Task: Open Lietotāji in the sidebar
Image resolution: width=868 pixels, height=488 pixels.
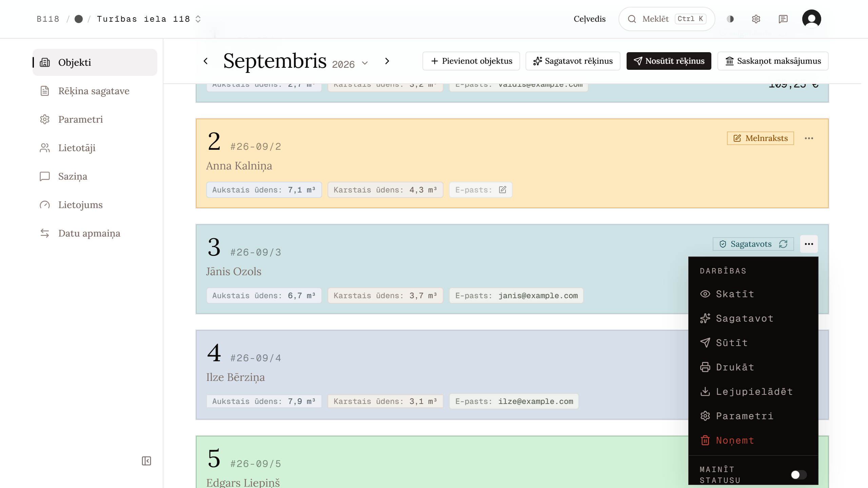Action: (95, 148)
